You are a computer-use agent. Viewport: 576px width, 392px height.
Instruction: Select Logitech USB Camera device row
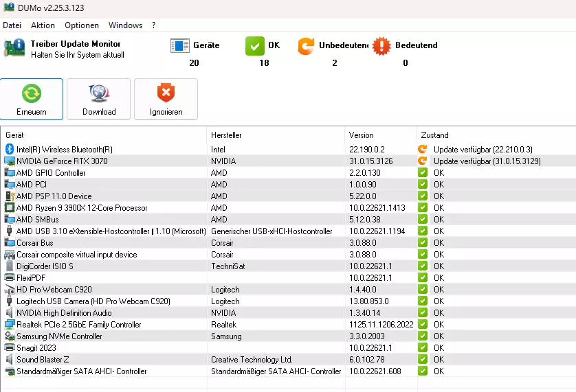click(x=288, y=301)
